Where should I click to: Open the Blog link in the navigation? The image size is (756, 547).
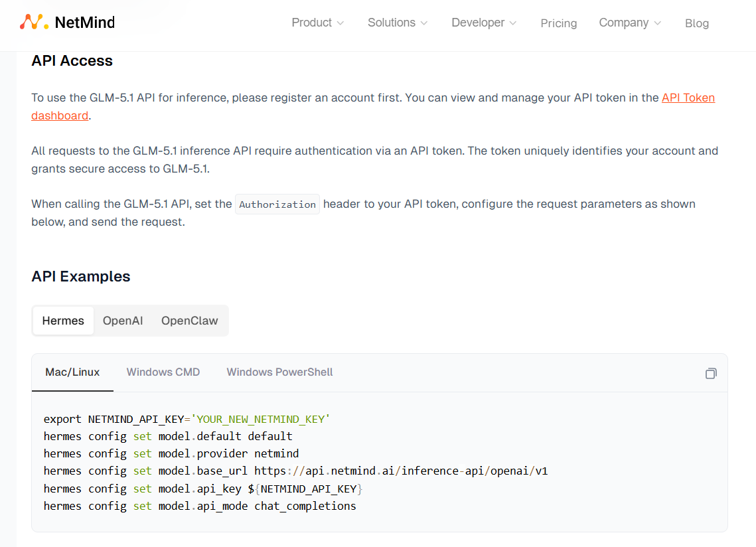[697, 23]
